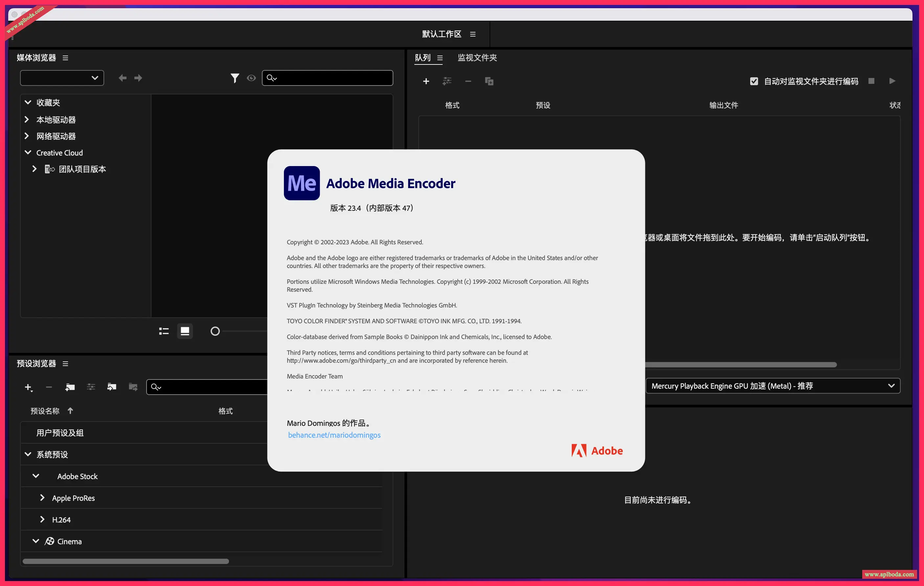Click the start queue play button
The width and height of the screenshot is (924, 586).
(x=892, y=81)
